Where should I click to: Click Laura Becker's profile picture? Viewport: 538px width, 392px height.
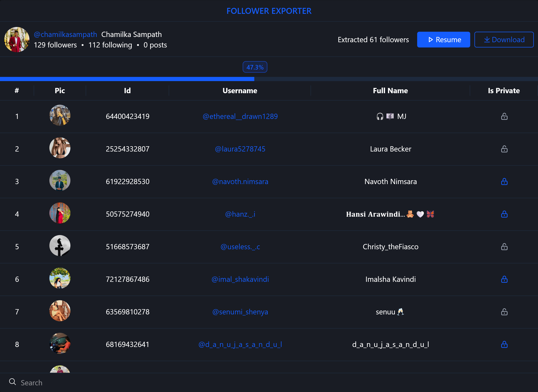(60, 148)
